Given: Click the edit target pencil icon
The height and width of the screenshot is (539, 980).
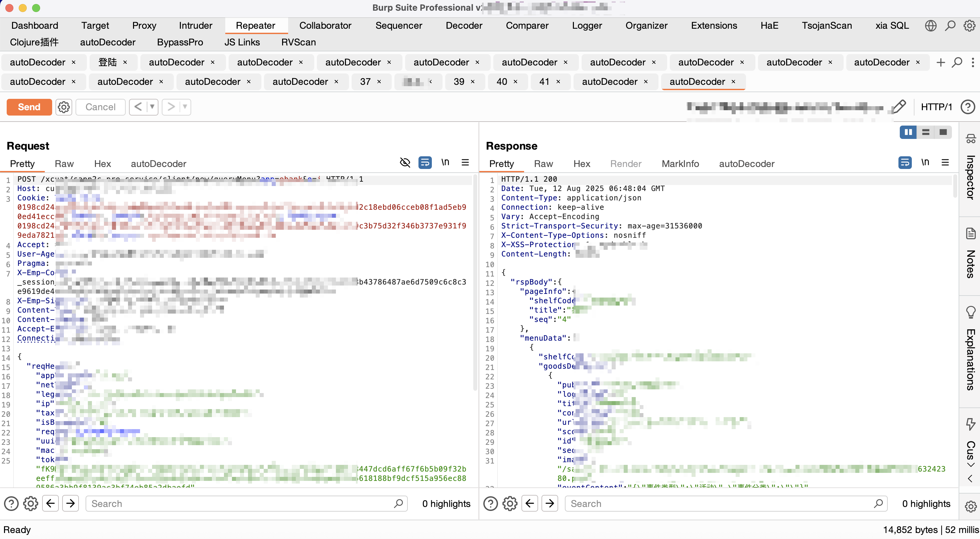Looking at the screenshot, I should click(900, 107).
